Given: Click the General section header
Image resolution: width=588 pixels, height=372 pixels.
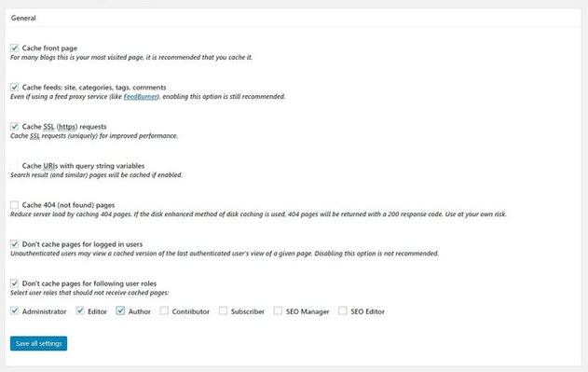Looking at the screenshot, I should 23,18.
